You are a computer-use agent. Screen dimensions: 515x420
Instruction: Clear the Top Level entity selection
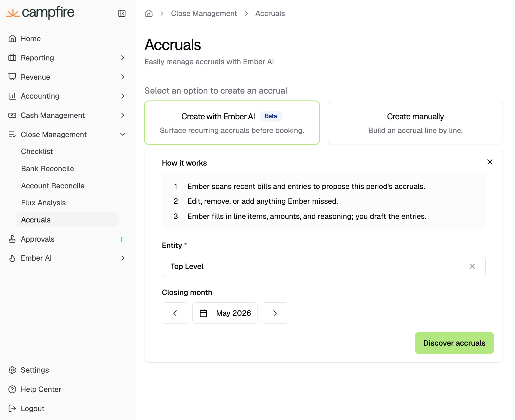pyautogui.click(x=472, y=266)
